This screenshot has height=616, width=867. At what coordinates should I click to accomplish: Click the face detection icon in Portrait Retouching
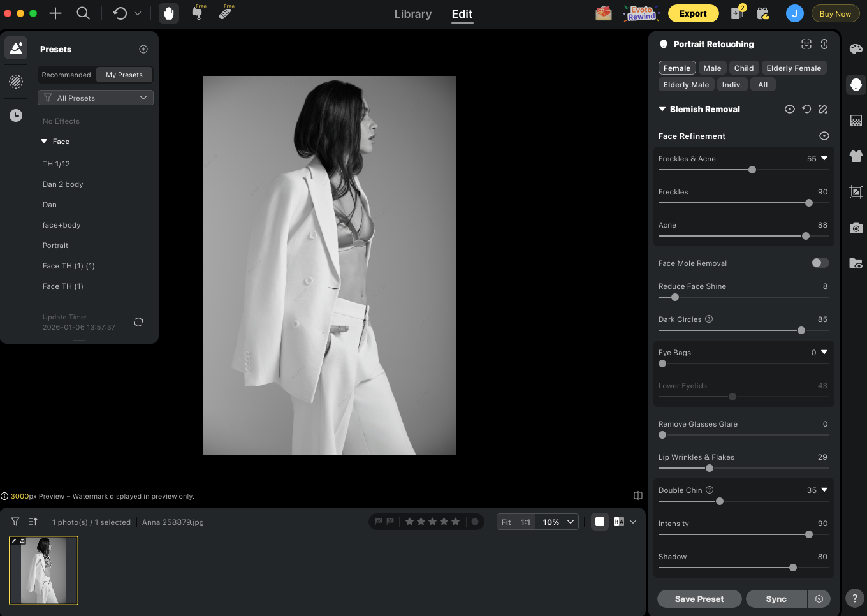[806, 44]
